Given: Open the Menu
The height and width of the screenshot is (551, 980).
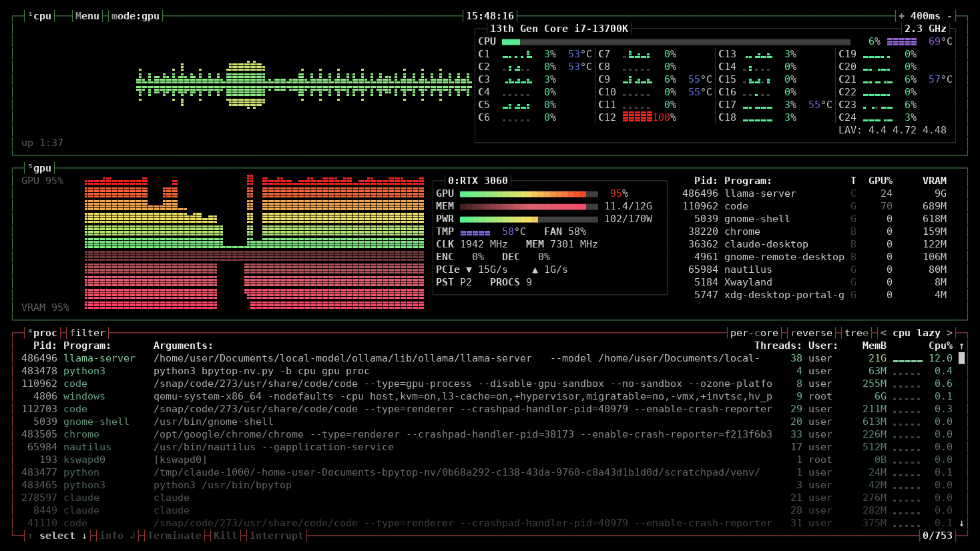Looking at the screenshot, I should (87, 16).
